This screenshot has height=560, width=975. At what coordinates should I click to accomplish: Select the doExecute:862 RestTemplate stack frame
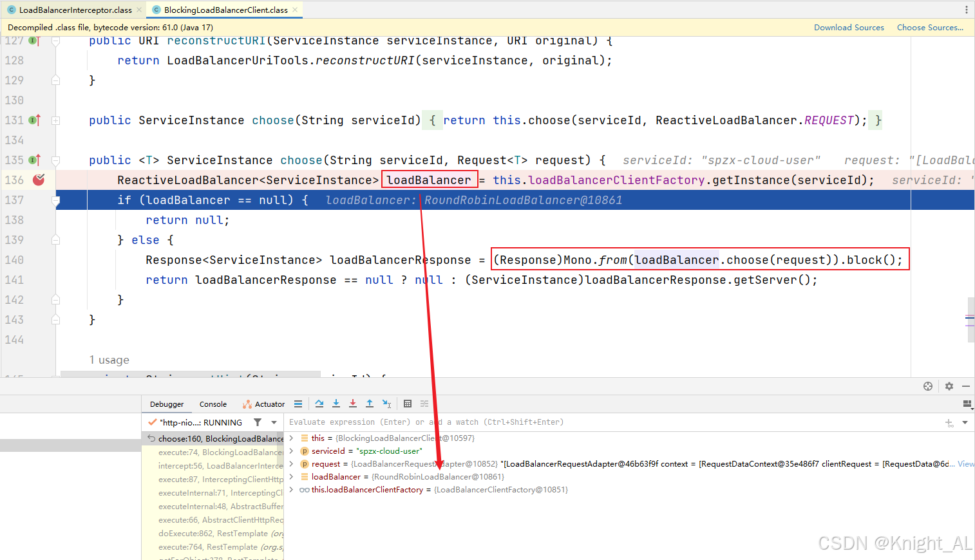[x=213, y=534]
